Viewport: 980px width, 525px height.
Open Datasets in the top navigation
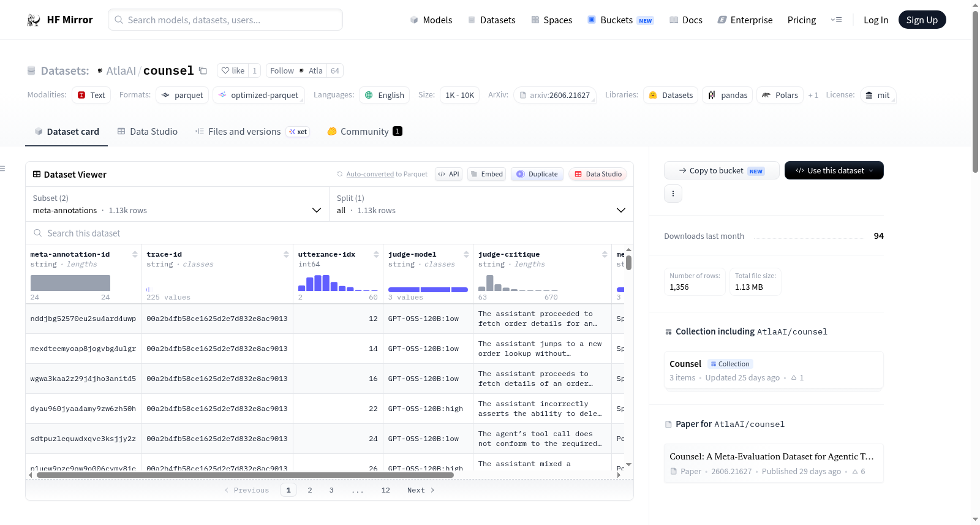pyautogui.click(x=492, y=20)
